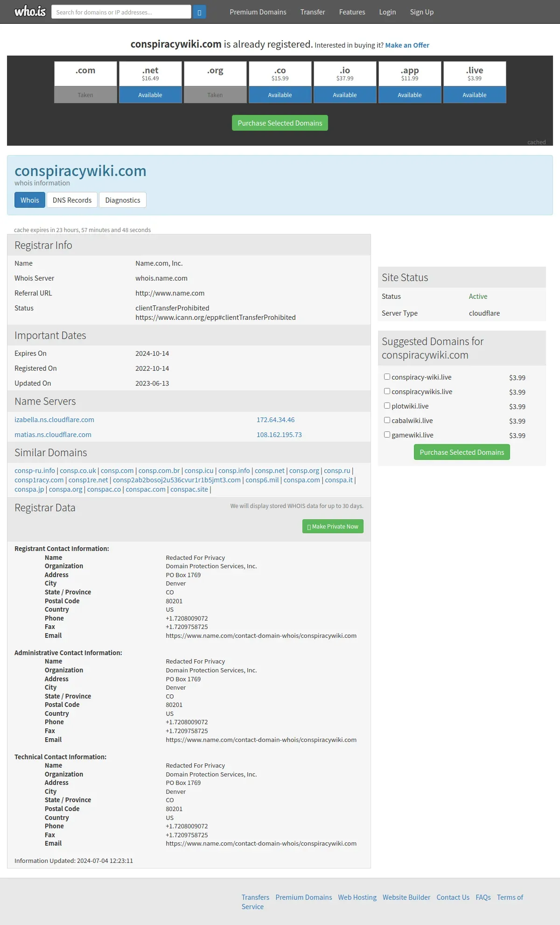Screen dimensions: 560x925
Task: Open the Transfers footer link
Action: [x=255, y=897]
